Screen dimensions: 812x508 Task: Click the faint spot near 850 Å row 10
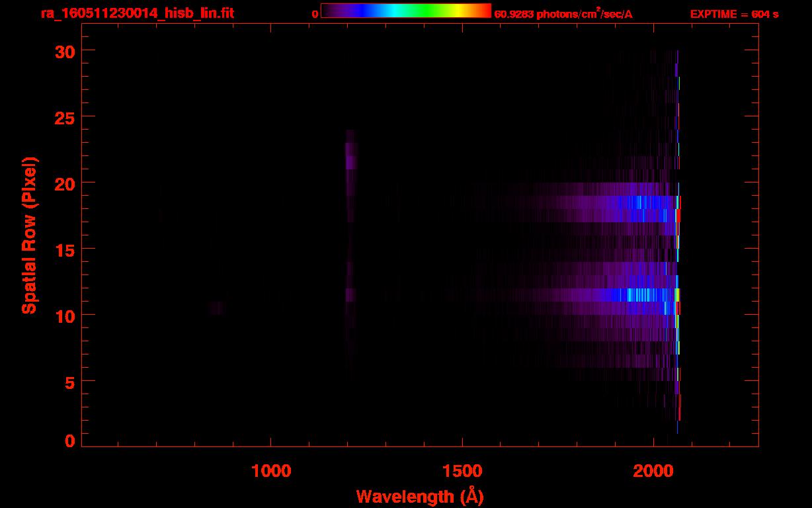click(x=217, y=308)
